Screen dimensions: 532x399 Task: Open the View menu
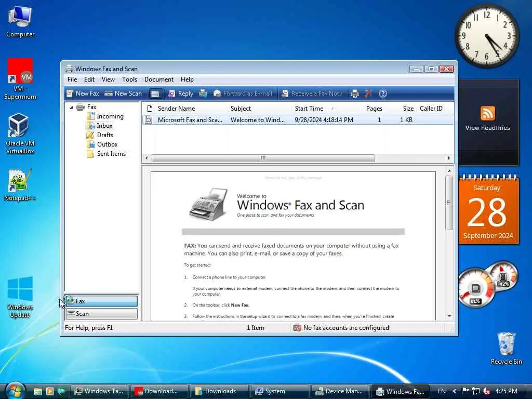(108, 79)
